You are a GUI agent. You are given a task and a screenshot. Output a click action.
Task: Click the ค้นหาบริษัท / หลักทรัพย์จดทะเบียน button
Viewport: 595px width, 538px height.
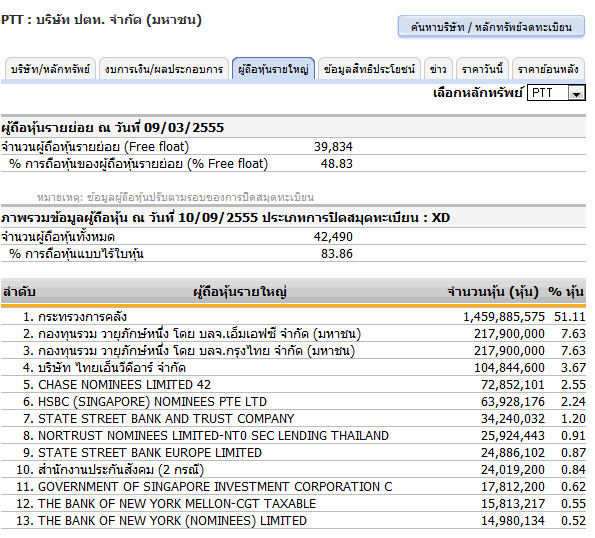click(x=491, y=27)
